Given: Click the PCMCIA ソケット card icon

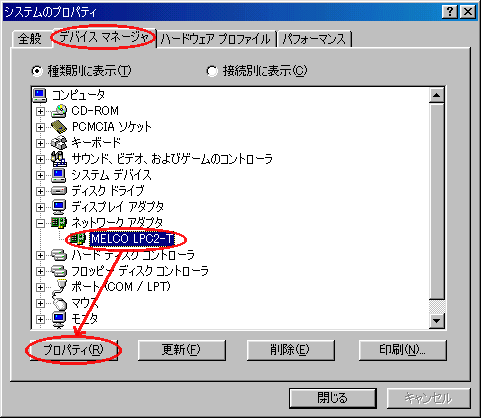Looking at the screenshot, I should tap(59, 127).
